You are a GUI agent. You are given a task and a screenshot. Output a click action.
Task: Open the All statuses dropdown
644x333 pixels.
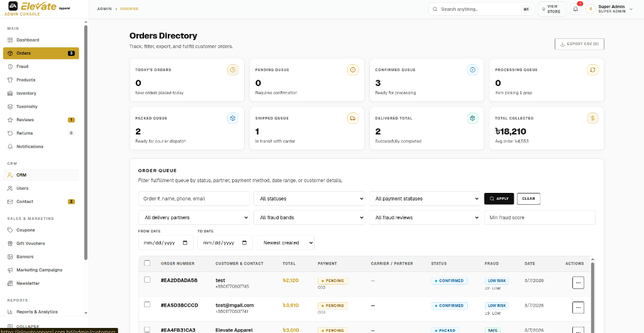(x=309, y=199)
